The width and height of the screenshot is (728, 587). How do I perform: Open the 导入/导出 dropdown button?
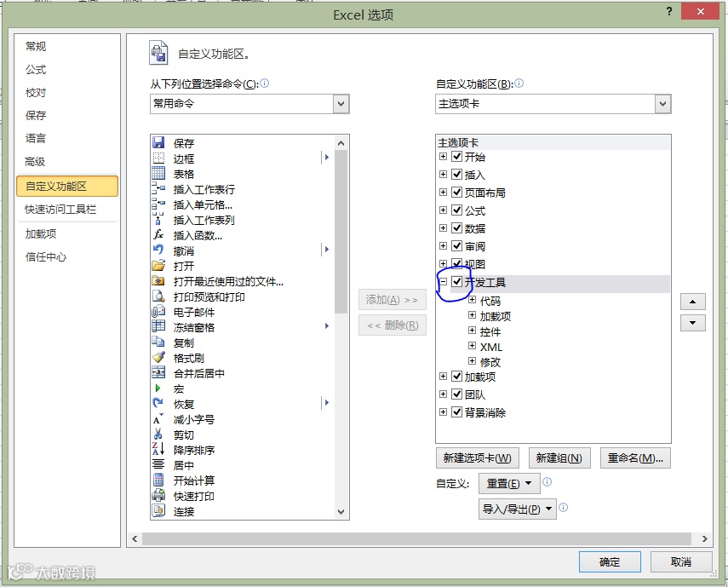coord(517,509)
